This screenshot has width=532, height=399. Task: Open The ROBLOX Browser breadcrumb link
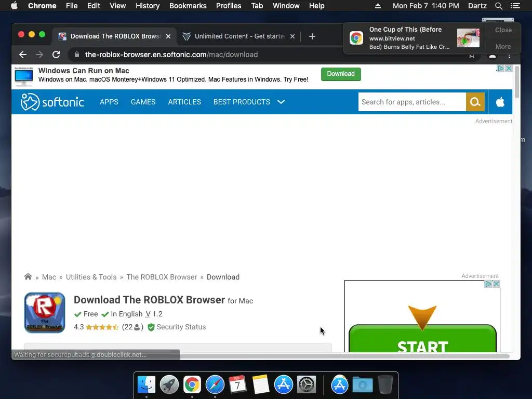[162, 277]
